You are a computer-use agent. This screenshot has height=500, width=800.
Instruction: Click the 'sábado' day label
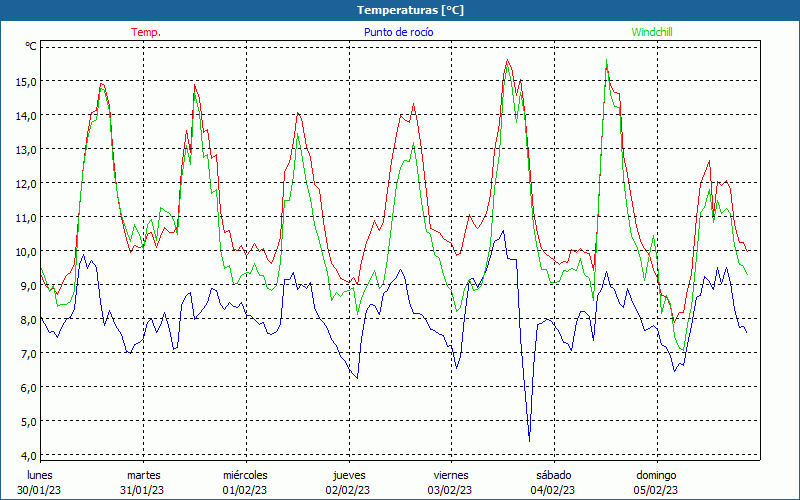(554, 475)
